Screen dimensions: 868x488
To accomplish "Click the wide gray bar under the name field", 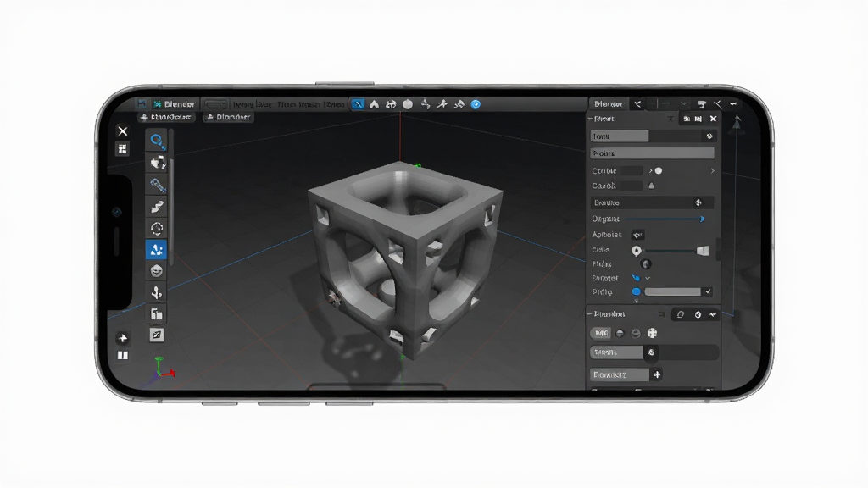I will [x=652, y=153].
